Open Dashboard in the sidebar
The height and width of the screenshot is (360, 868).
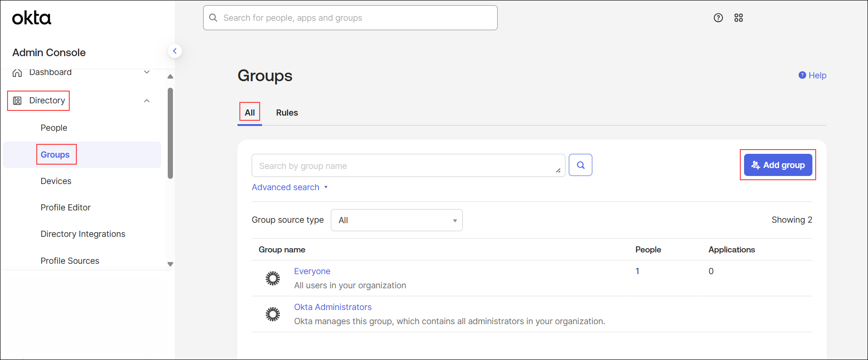point(50,72)
